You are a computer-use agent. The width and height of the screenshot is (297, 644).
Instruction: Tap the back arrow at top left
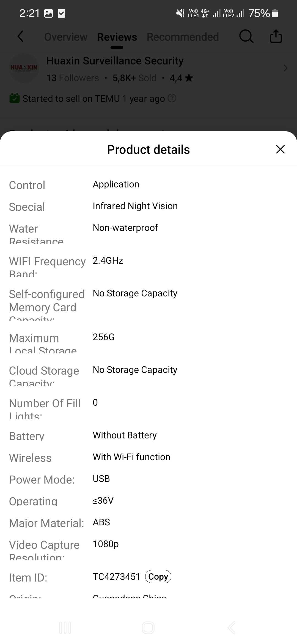coord(20,36)
